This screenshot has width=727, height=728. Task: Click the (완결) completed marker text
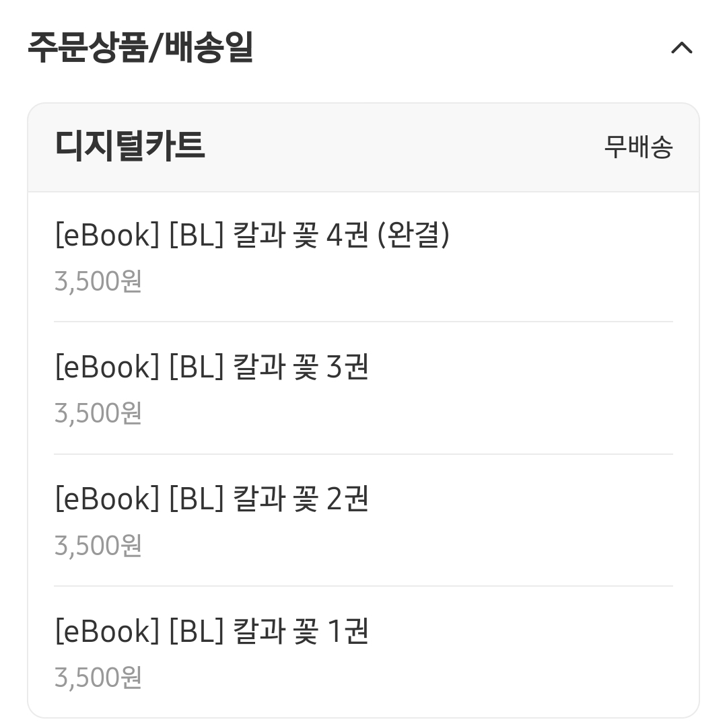(x=413, y=234)
